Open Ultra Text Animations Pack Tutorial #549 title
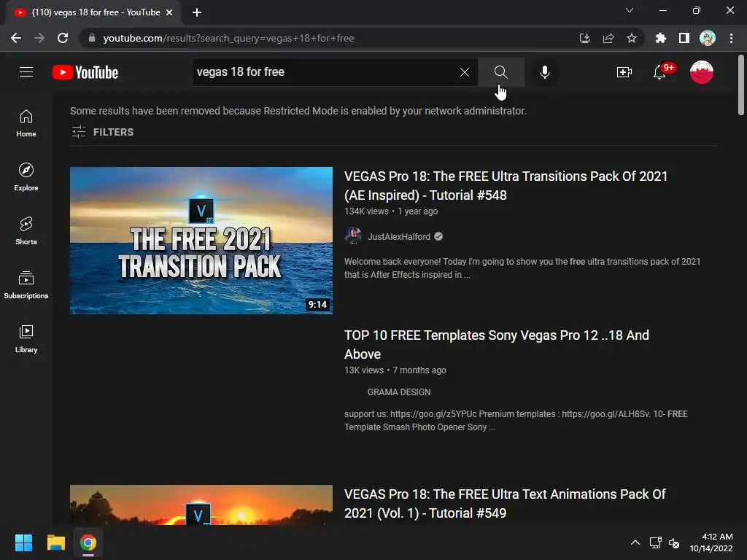 pyautogui.click(x=505, y=504)
